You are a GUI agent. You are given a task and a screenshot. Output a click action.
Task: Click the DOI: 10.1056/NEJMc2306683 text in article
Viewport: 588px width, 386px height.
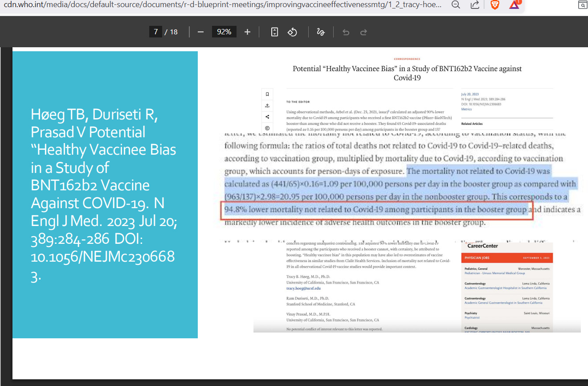coord(481,104)
